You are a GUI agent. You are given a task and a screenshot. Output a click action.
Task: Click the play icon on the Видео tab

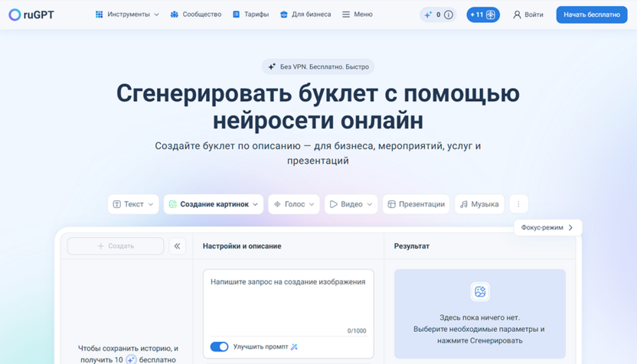(334, 204)
